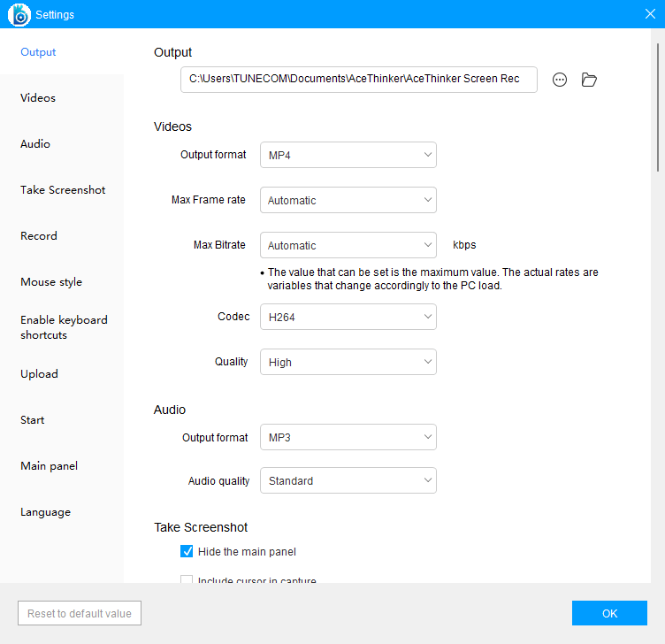Screen dimensions: 665x644
Task: Change the Quality High dropdown
Action: (x=348, y=362)
